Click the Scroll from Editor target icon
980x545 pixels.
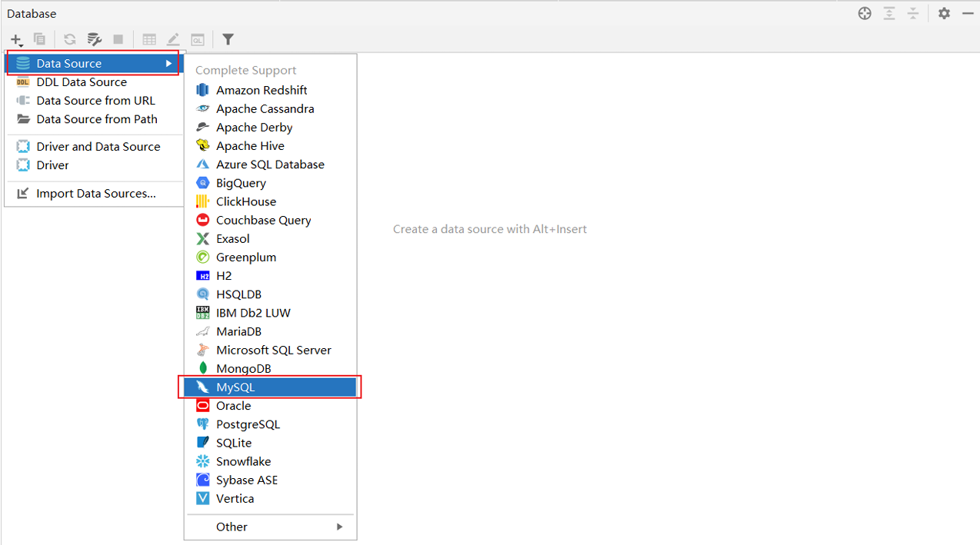click(865, 14)
